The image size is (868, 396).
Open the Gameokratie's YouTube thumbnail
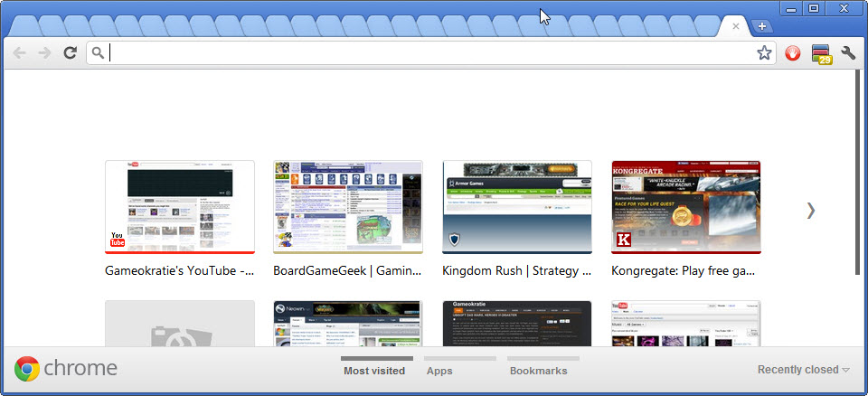[180, 207]
